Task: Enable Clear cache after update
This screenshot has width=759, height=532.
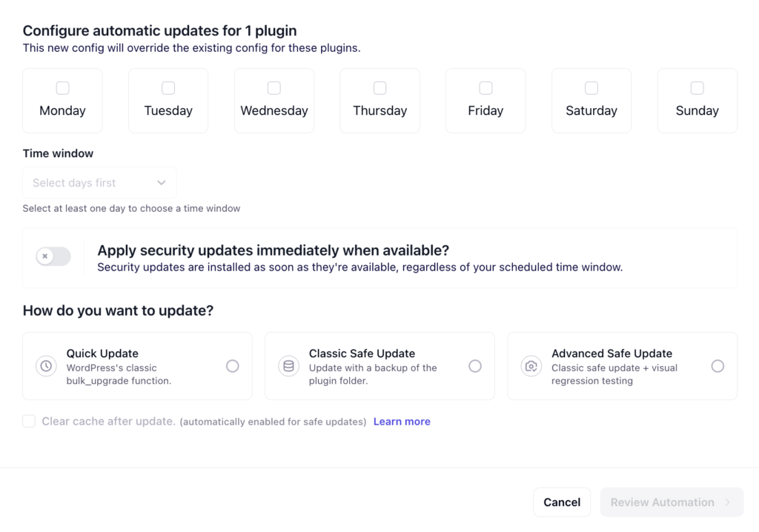Action: pyautogui.click(x=28, y=421)
